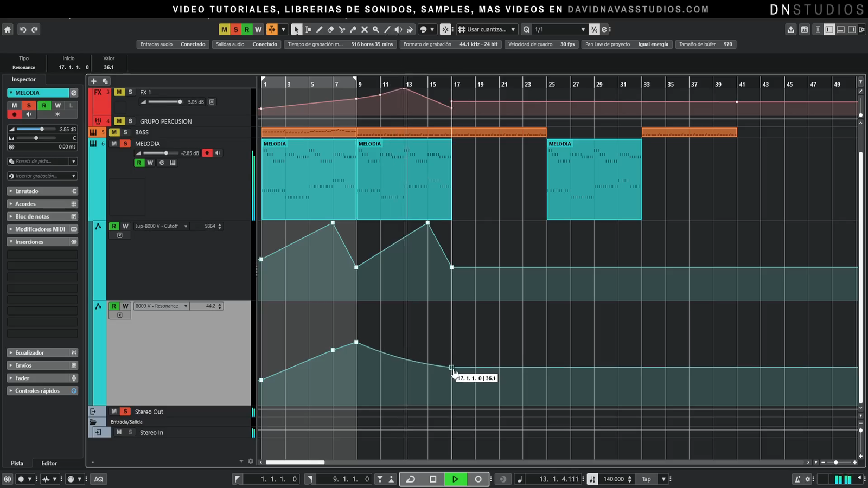Adjust the FX 1 volume slider

tap(180, 102)
